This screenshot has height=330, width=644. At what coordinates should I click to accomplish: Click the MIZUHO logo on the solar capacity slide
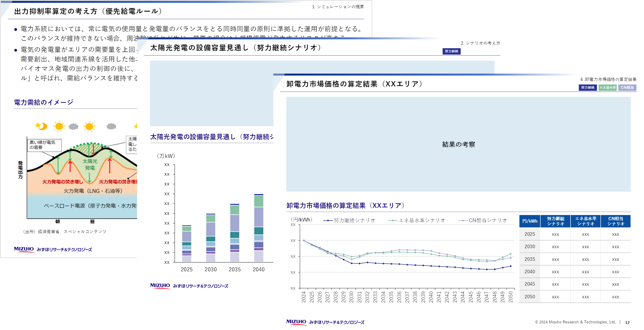160,285
